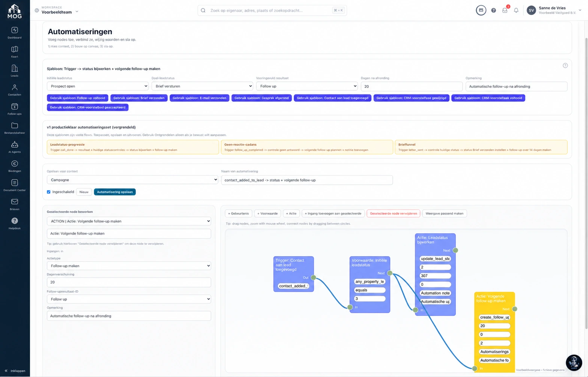This screenshot has height=377, width=588.
Task: Click the global search field
Action: coord(272,11)
